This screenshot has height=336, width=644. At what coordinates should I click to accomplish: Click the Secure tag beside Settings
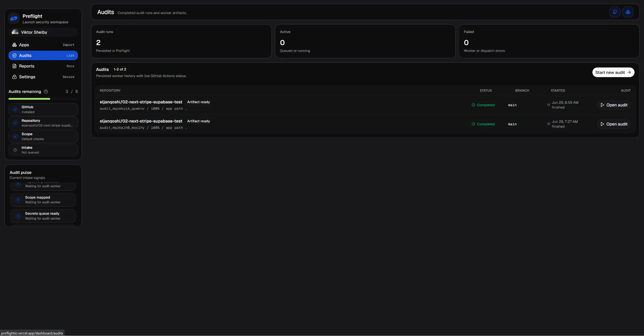pos(68,77)
